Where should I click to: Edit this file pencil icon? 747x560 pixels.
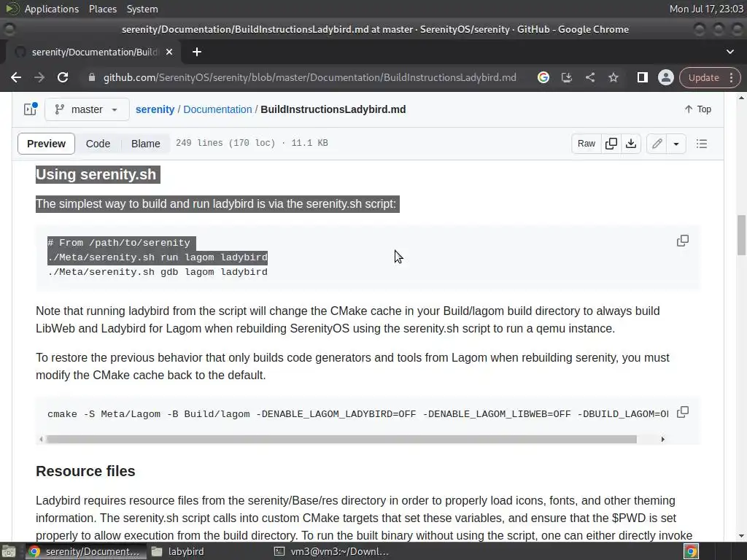(x=657, y=144)
